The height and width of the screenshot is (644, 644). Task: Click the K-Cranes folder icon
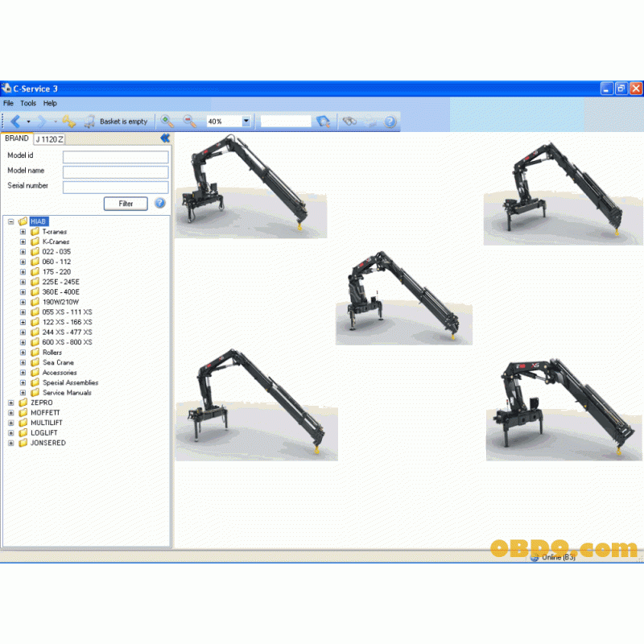[x=35, y=242]
